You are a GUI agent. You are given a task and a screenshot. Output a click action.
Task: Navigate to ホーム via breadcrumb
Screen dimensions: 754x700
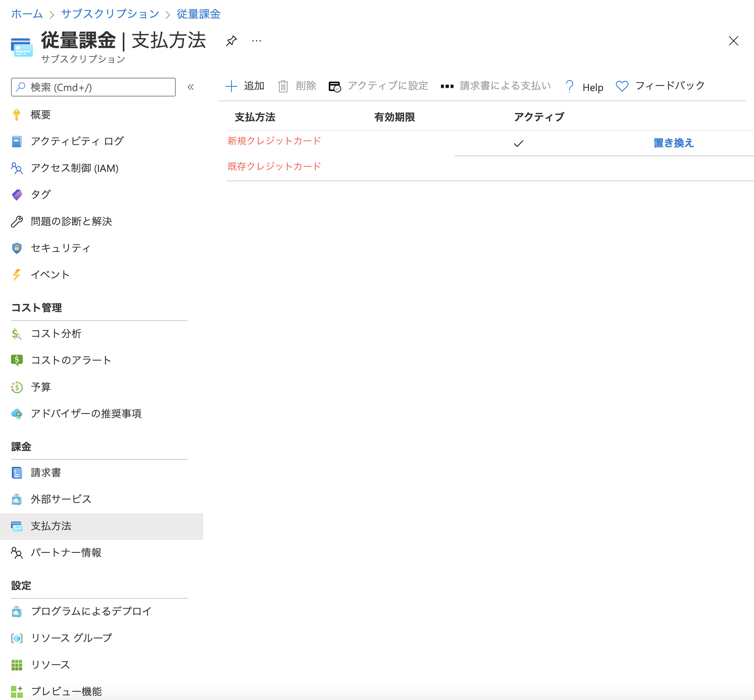click(x=27, y=14)
